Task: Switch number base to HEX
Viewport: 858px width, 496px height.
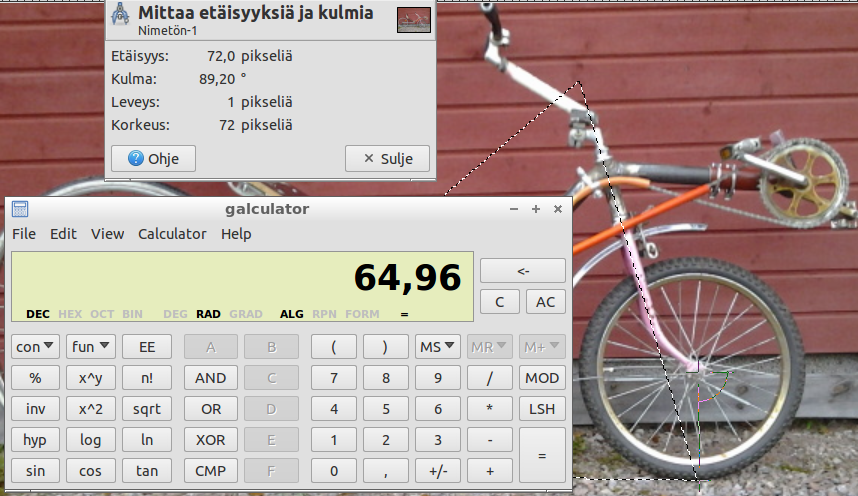Action: [70, 314]
